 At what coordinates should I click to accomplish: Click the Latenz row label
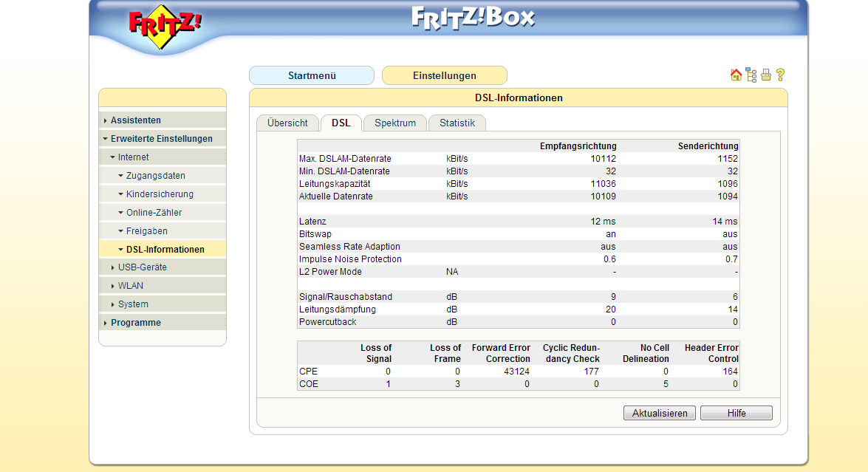click(312, 222)
